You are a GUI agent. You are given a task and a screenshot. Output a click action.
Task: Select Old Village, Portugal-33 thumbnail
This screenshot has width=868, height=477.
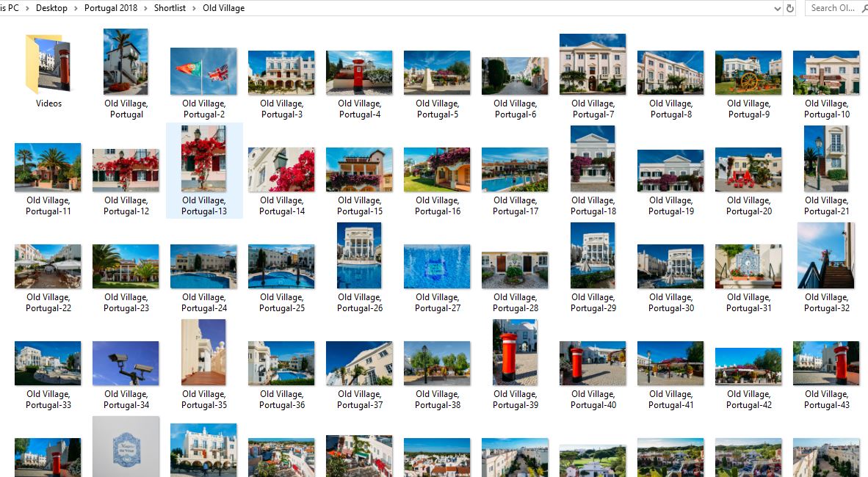[x=48, y=363]
